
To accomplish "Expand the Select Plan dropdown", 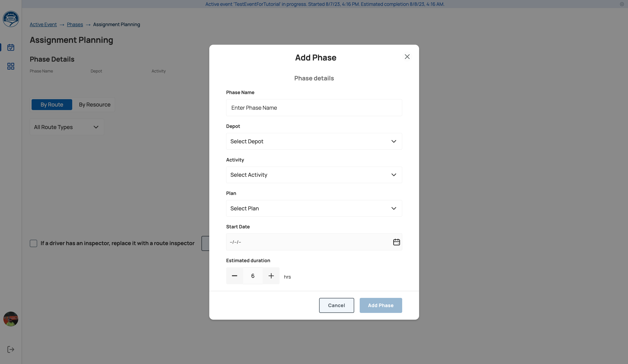I will (314, 208).
